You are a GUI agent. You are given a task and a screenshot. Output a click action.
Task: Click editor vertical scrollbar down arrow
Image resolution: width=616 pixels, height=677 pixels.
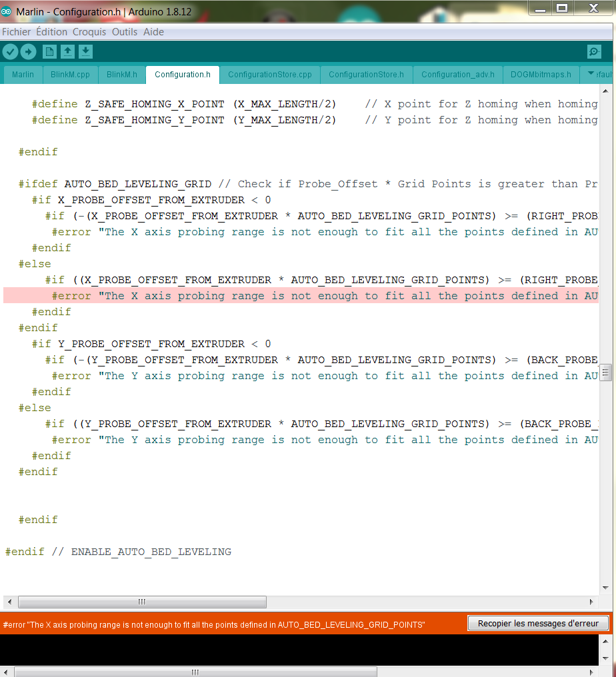pyautogui.click(x=605, y=588)
